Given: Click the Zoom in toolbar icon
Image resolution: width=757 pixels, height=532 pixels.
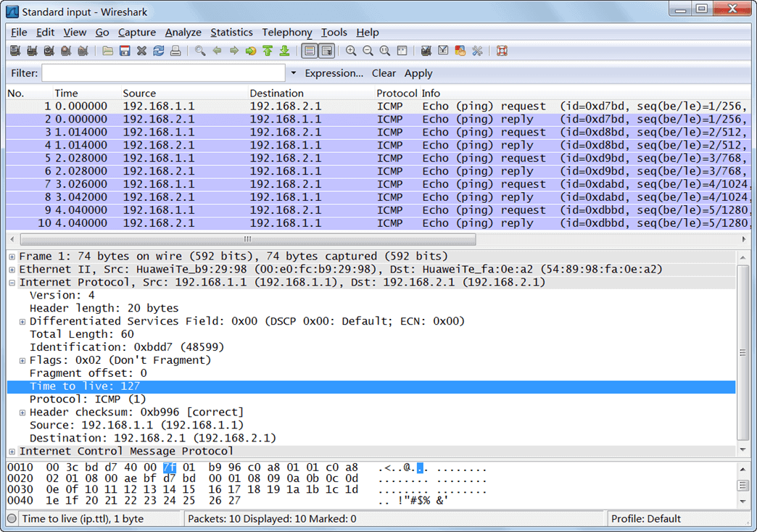Looking at the screenshot, I should (351, 51).
